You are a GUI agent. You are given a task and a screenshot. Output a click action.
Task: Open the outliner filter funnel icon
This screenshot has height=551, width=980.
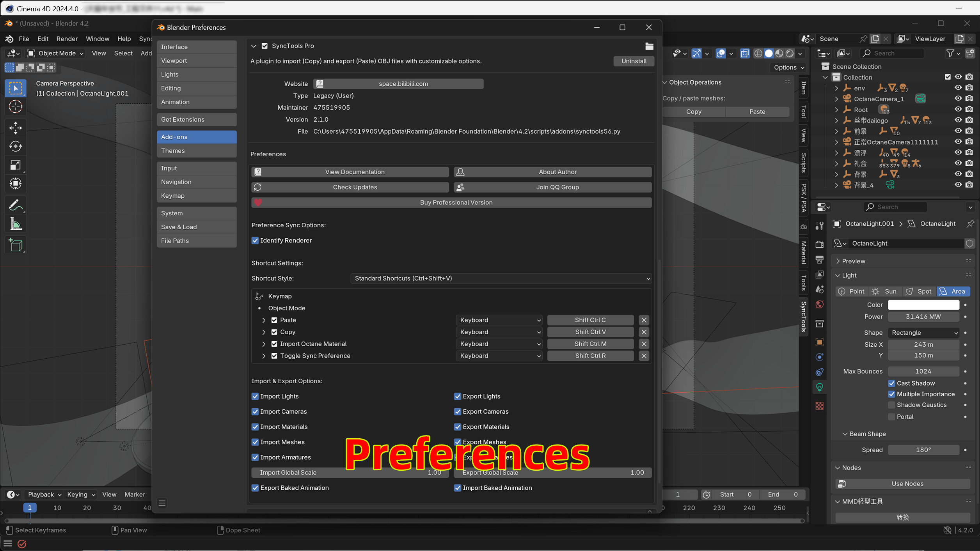[x=950, y=53]
